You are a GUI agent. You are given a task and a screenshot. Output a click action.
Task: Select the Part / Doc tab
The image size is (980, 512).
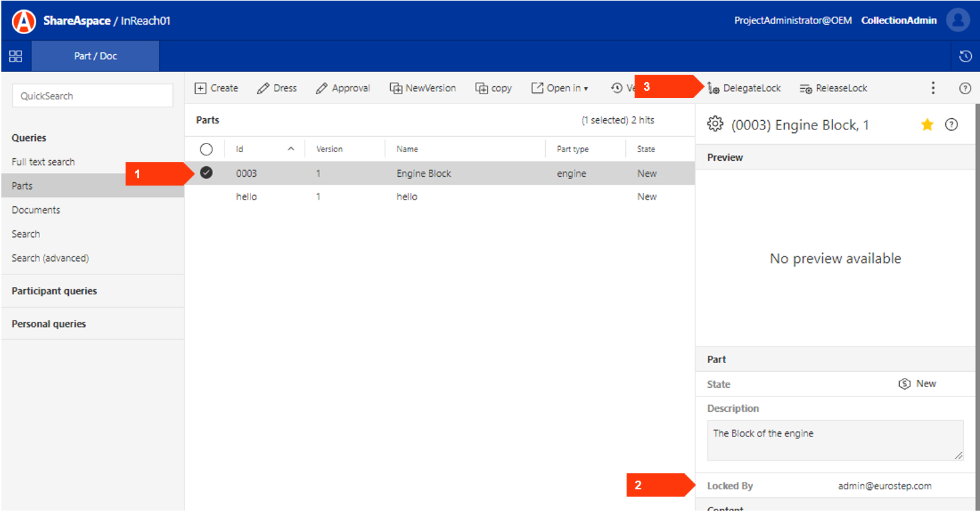[x=96, y=56]
